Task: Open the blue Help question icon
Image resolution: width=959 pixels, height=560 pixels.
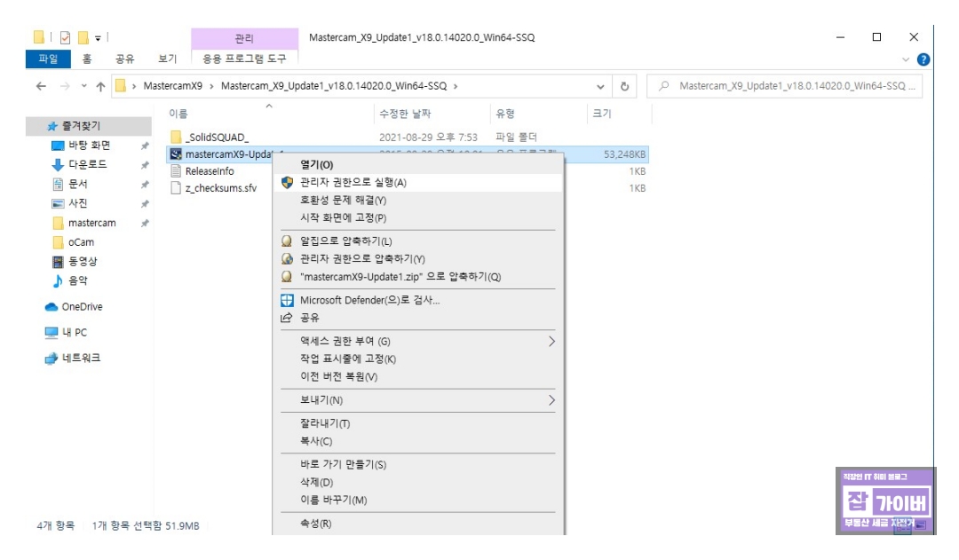Action: 923,59
